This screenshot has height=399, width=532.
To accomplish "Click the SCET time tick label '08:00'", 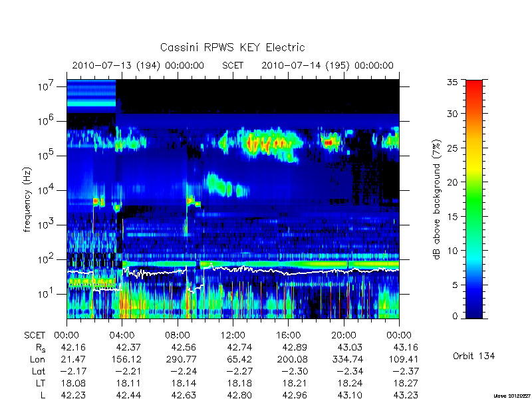I will click(178, 336).
